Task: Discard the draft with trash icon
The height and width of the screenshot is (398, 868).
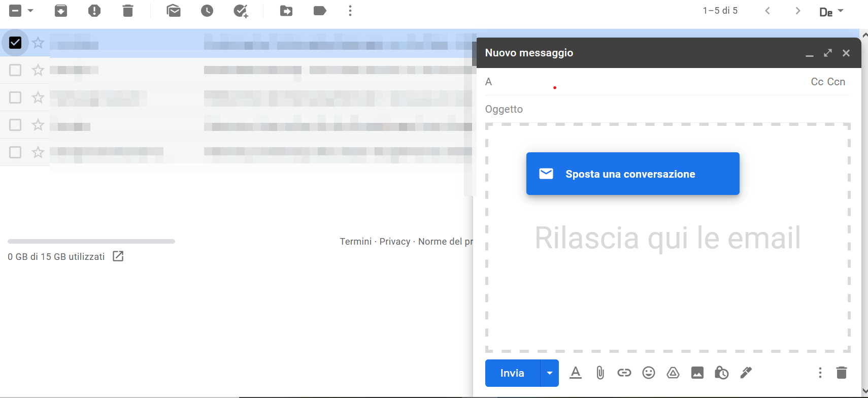Action: coord(842,373)
